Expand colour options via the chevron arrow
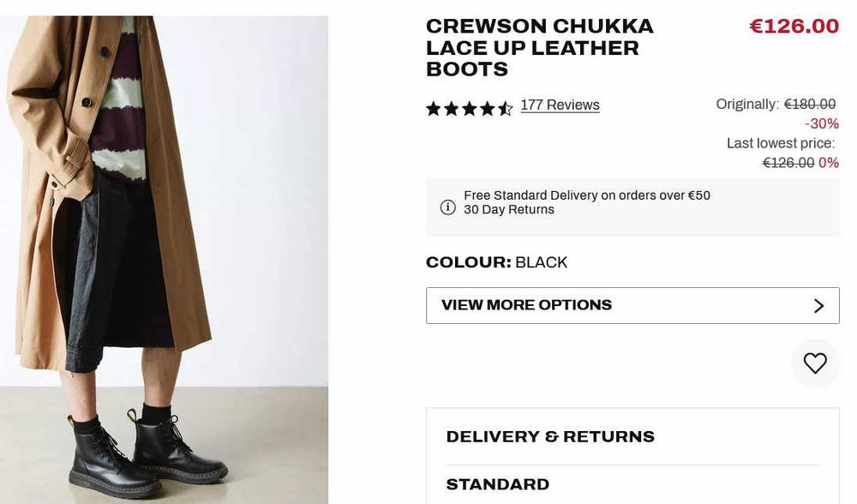Viewport: 857px width, 504px height. (818, 306)
